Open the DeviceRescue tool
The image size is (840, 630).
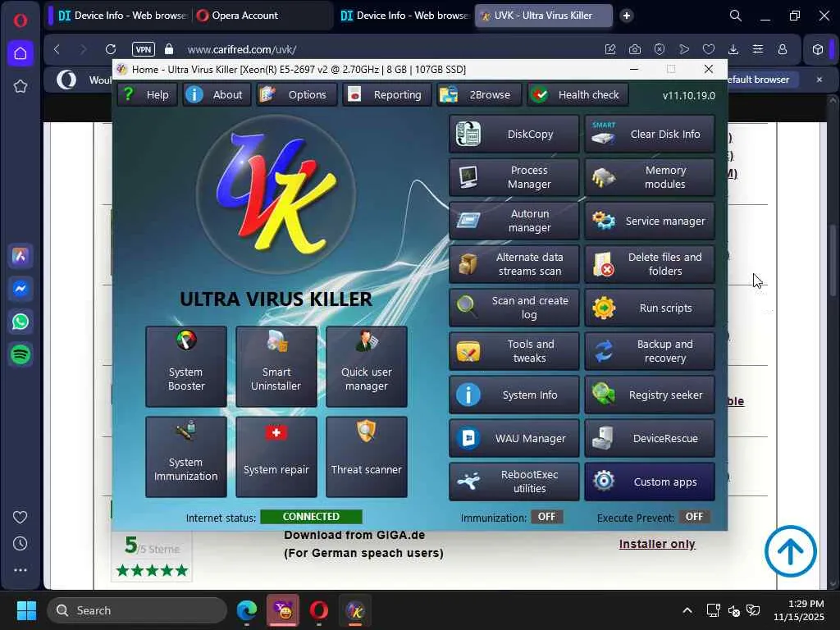click(x=650, y=438)
